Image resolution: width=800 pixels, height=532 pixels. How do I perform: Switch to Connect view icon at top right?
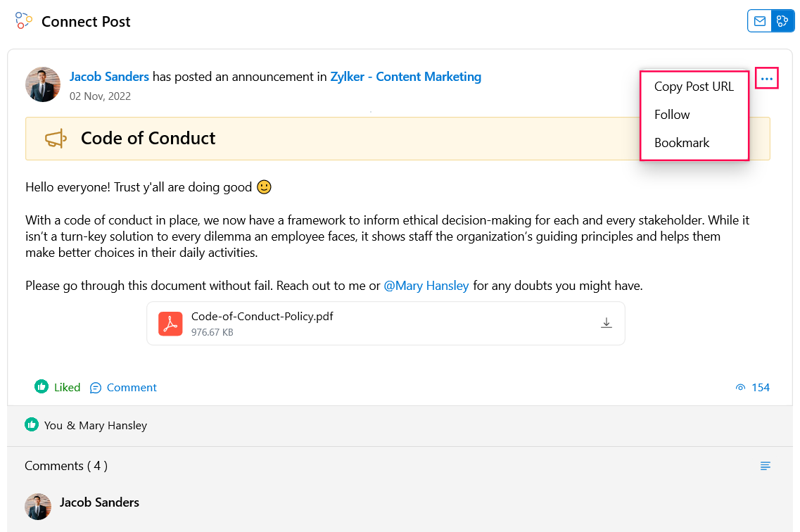(x=782, y=21)
